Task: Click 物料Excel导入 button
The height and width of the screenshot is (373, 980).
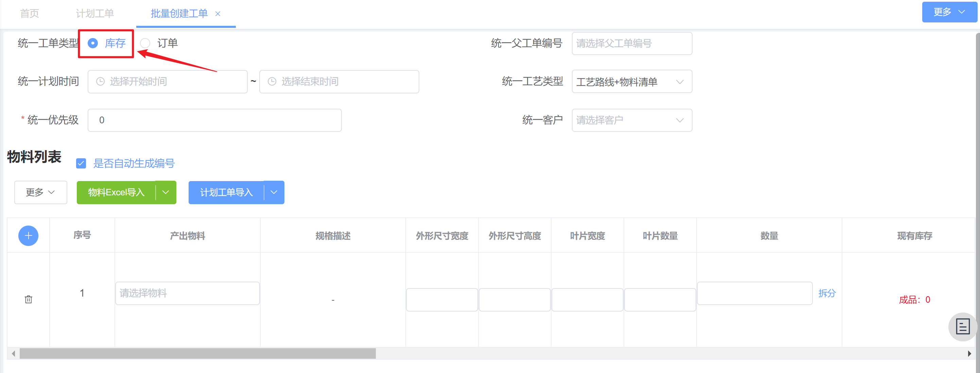Action: [x=117, y=192]
